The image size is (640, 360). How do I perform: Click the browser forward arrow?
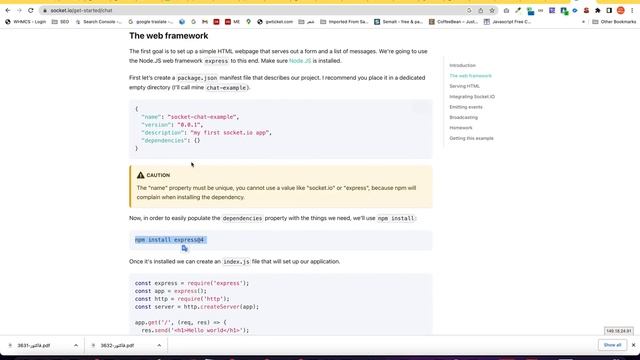[19, 10]
